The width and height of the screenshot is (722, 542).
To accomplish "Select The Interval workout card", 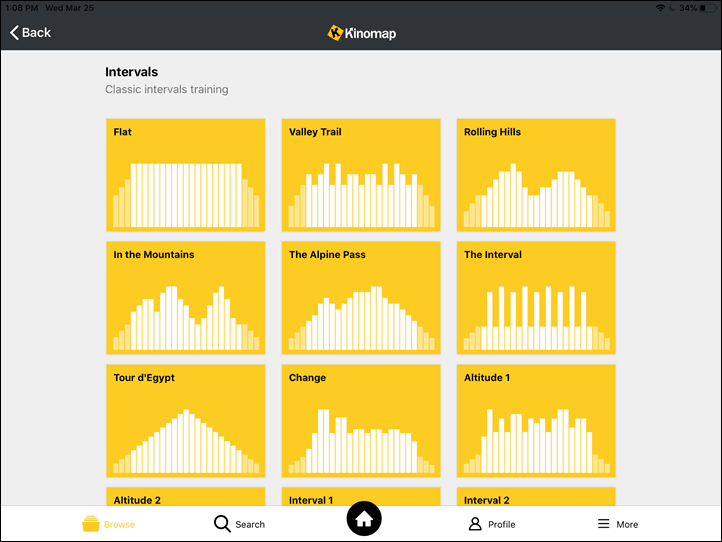I will (x=536, y=298).
